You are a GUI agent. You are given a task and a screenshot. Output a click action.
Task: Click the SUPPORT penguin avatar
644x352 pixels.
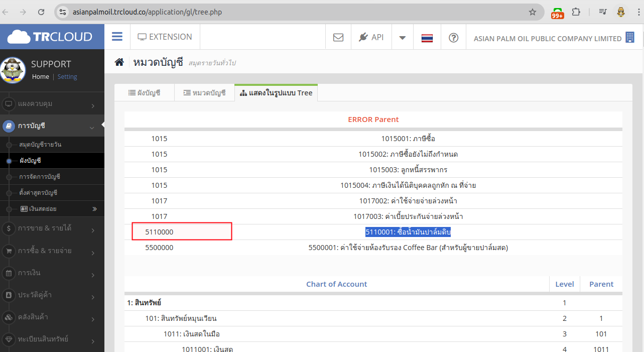pos(13,70)
